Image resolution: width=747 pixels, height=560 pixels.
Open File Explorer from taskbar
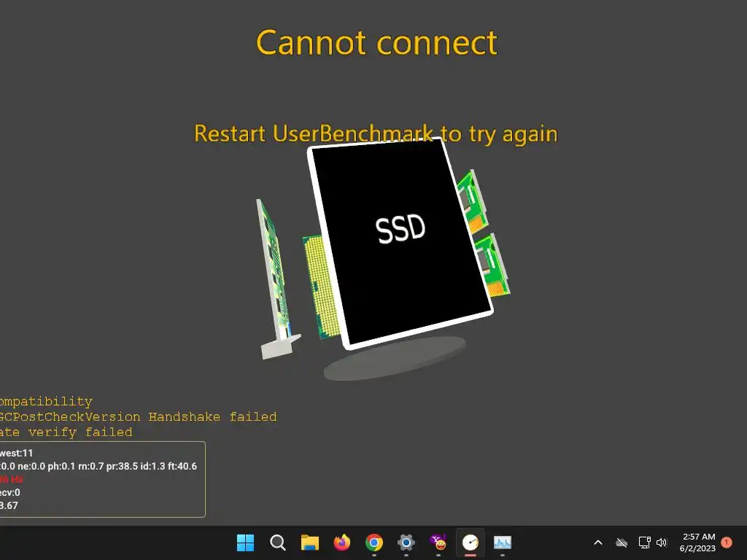tap(309, 542)
